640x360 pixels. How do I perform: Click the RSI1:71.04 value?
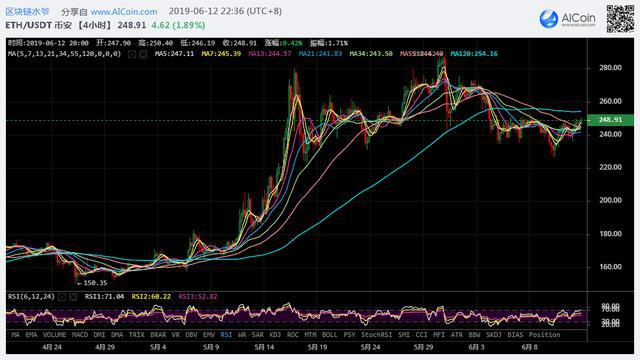[104, 297]
